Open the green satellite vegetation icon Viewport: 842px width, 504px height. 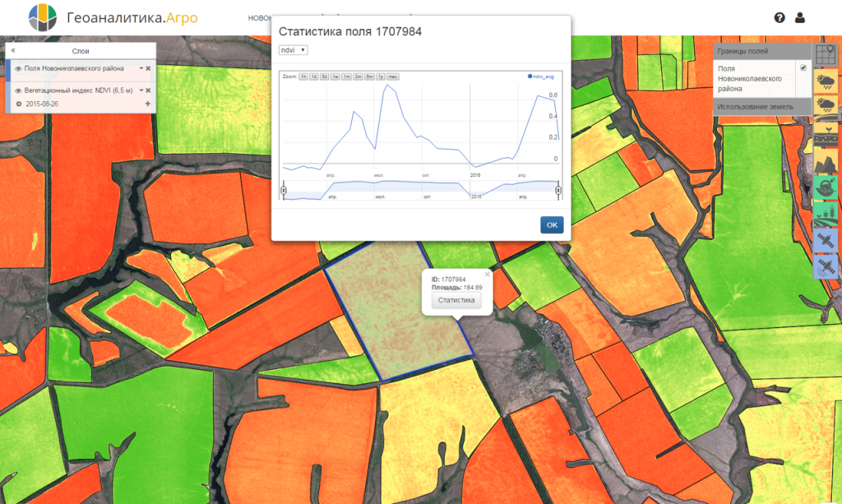tap(826, 187)
